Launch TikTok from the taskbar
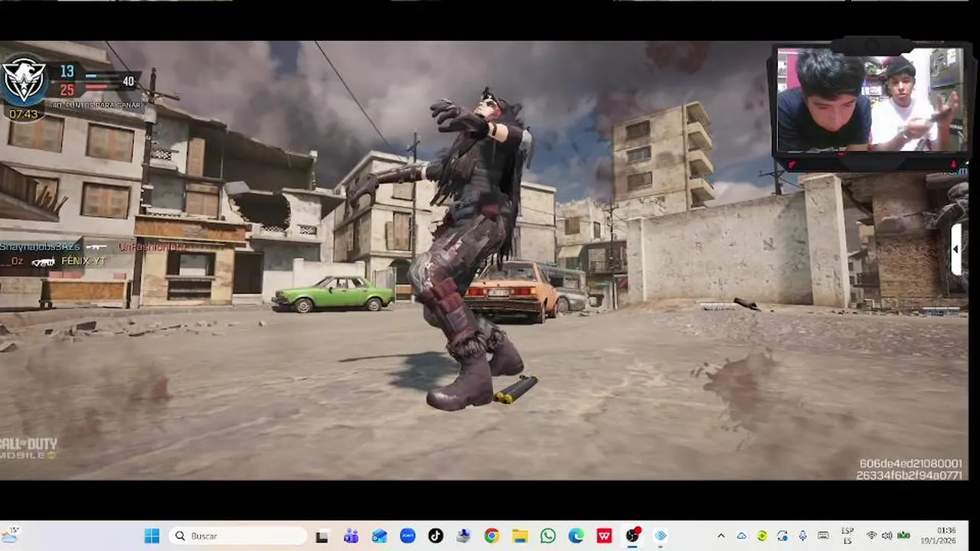 point(435,536)
